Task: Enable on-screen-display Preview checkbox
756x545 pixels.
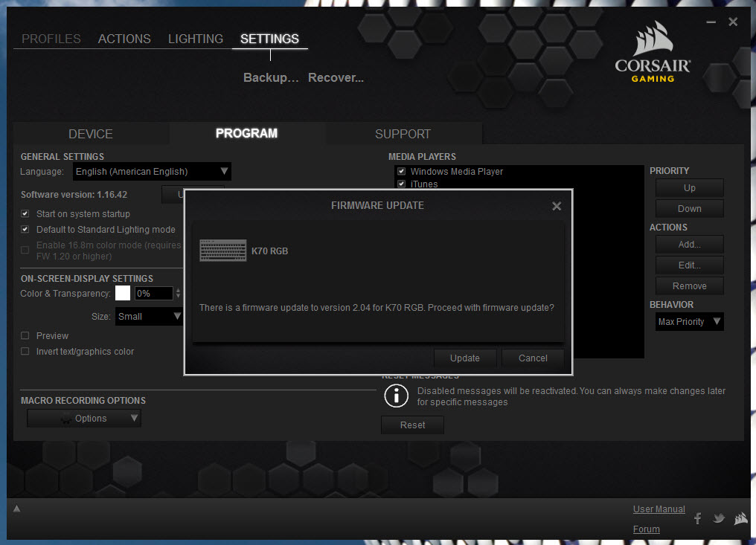Action: [25, 335]
